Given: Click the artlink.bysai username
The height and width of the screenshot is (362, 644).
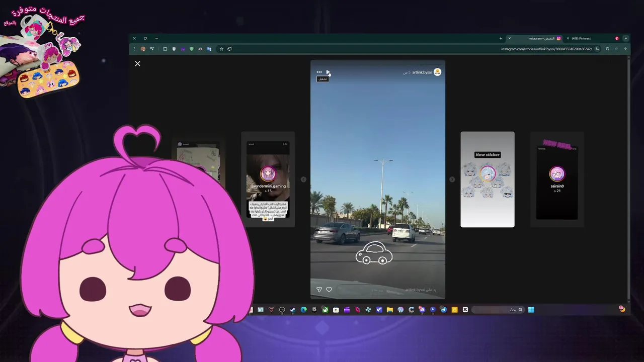Looking at the screenshot, I should coord(422,72).
